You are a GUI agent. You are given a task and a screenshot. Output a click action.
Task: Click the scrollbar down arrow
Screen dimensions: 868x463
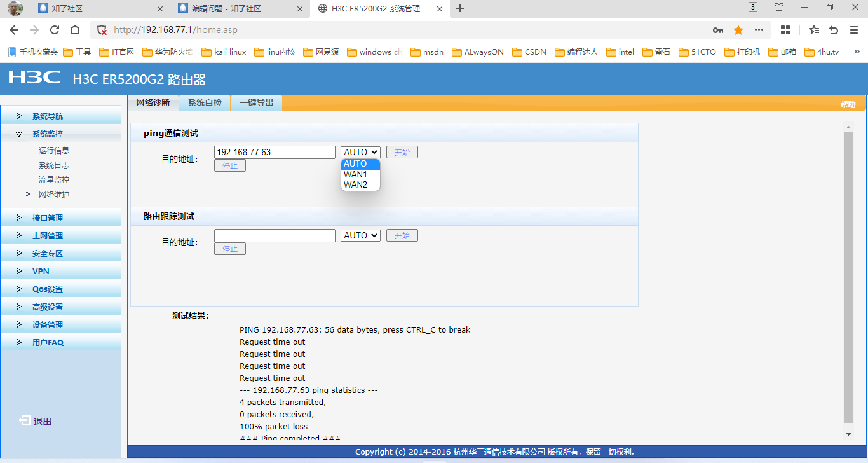(848, 434)
